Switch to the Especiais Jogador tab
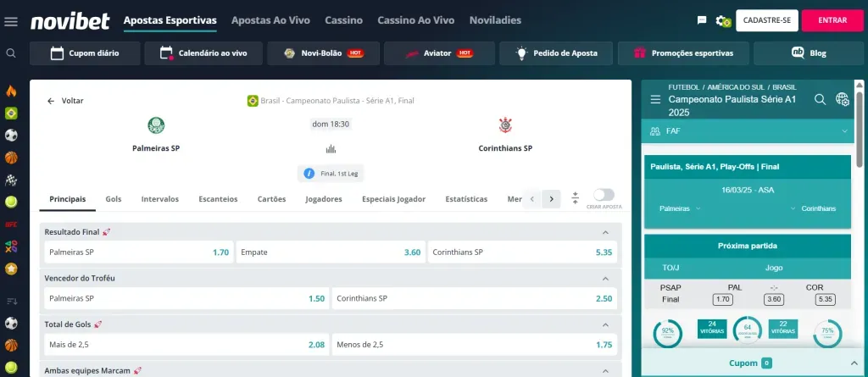This screenshot has height=377, width=868. (x=393, y=199)
